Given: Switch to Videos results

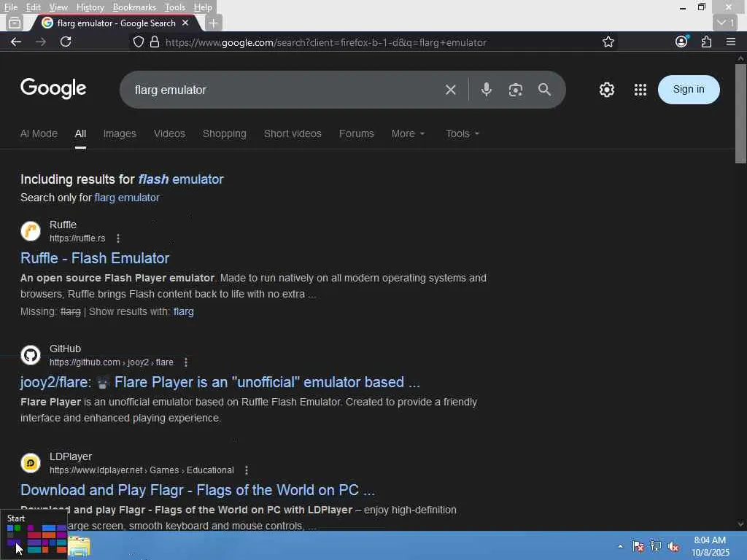Looking at the screenshot, I should pos(169,134).
